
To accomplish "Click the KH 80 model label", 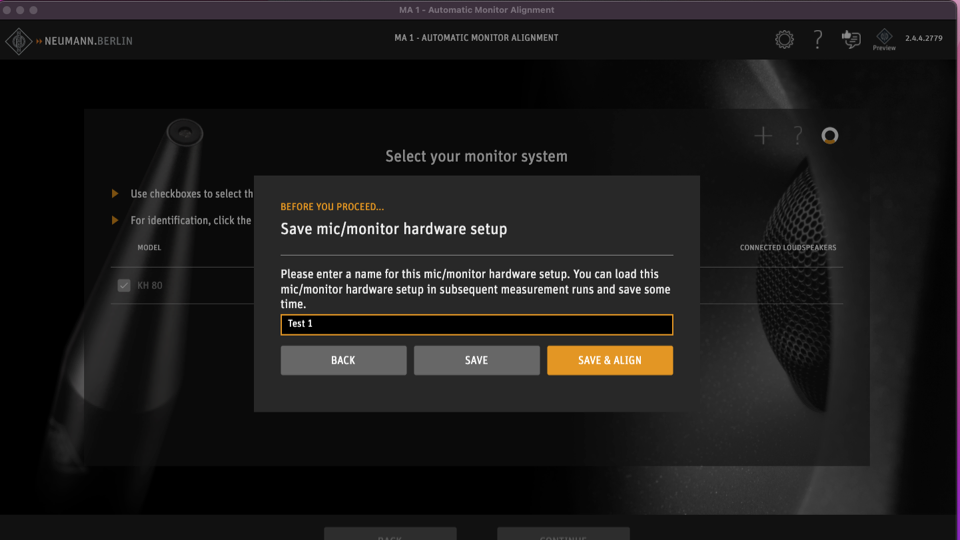I will pos(149,285).
